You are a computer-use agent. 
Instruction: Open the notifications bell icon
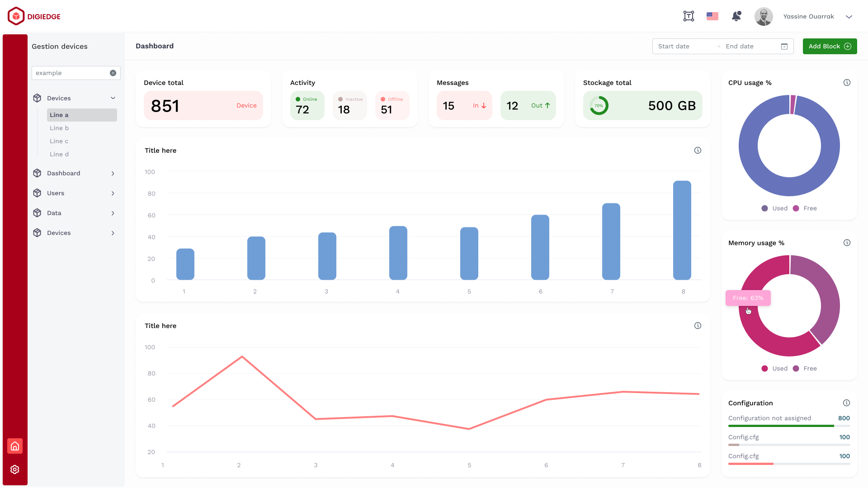click(736, 16)
